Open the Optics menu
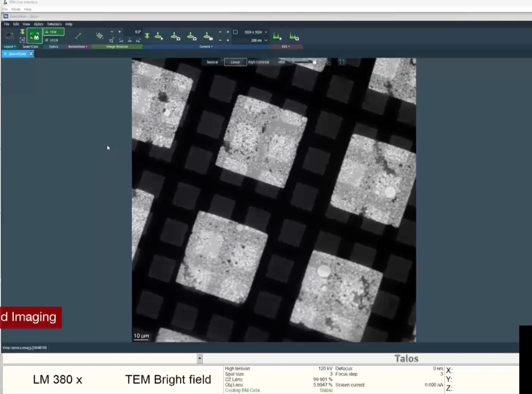The image size is (532, 394). click(x=39, y=24)
